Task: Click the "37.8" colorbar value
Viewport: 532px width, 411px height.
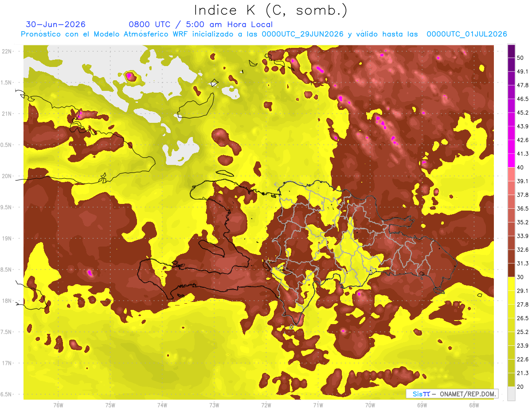Action: click(523, 195)
